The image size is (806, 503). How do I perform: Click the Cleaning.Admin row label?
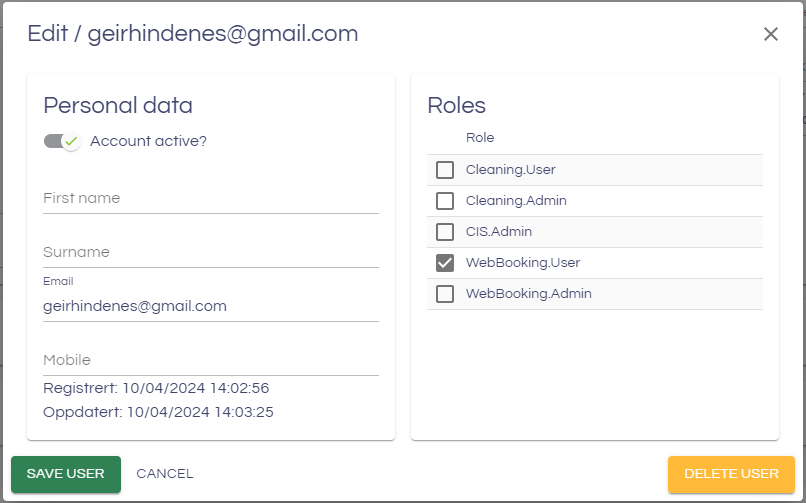pyautogui.click(x=516, y=201)
